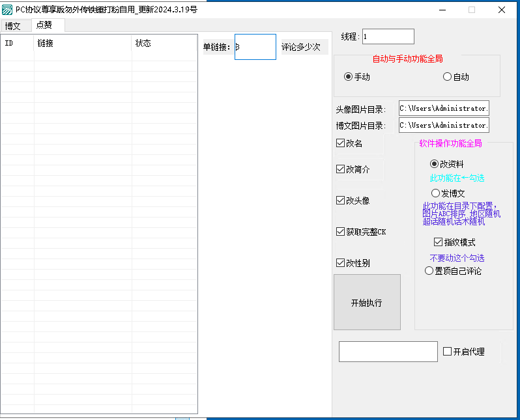The image size is (520, 420).
Task: Focus the 单链接 input box
Action: coord(255,47)
